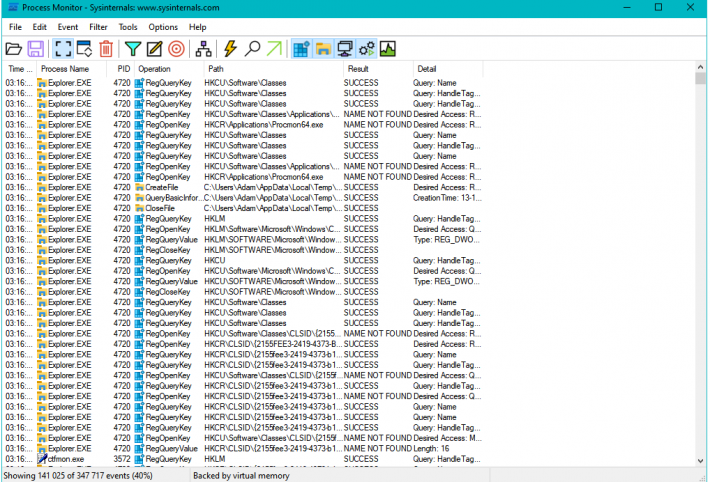Open the Edit menu
Screen dimensions: 710x482
click(39, 27)
